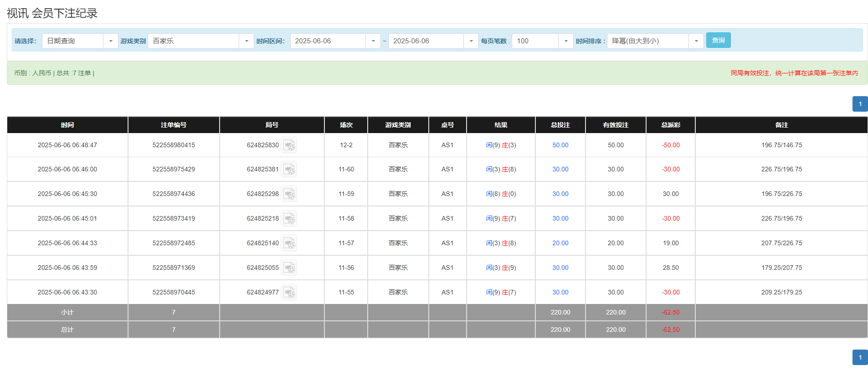Click the 时间 column header

67,125
